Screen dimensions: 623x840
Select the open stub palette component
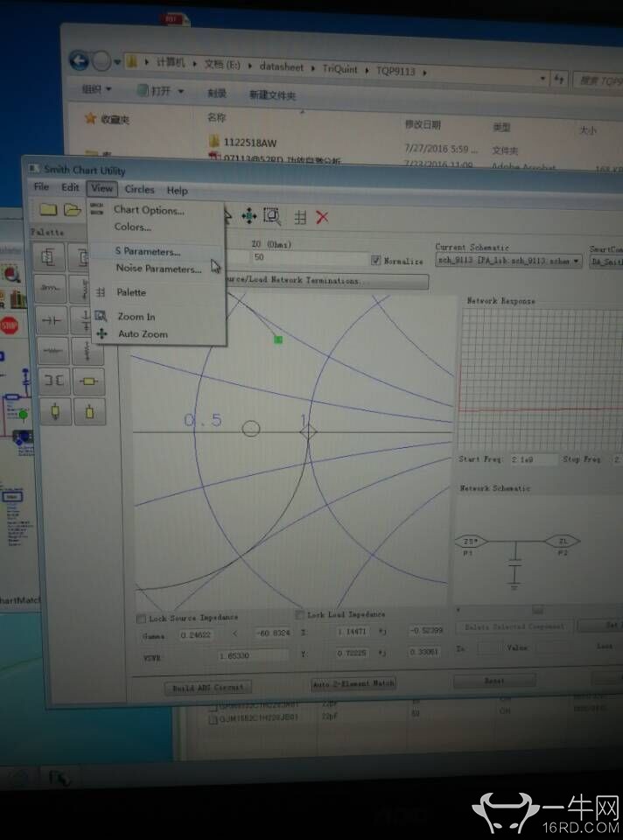click(x=89, y=412)
